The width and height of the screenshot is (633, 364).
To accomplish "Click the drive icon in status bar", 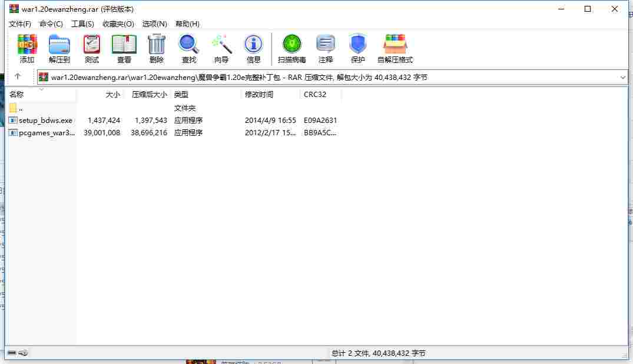I will [x=12, y=353].
